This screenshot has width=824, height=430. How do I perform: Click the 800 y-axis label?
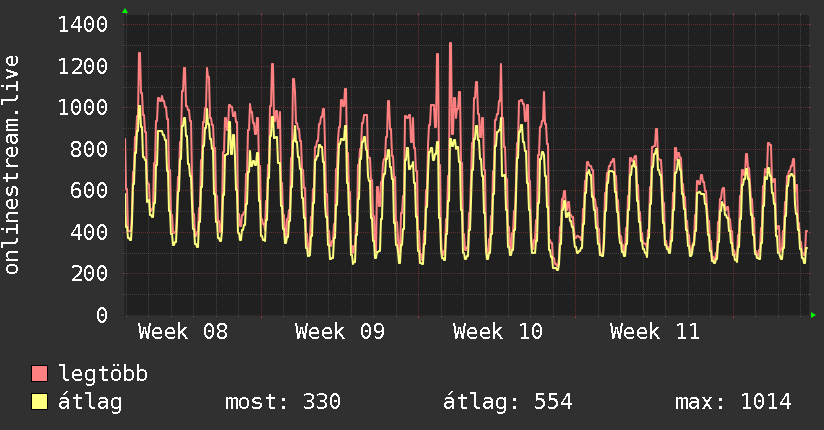coord(89,149)
